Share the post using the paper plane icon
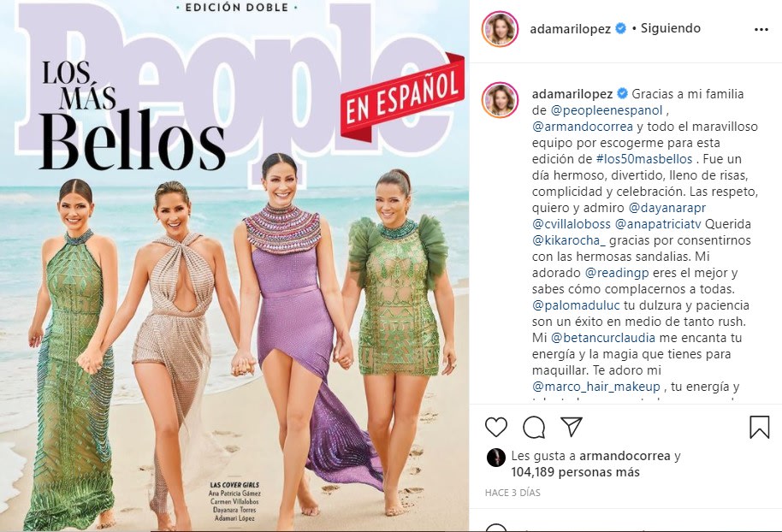The height and width of the screenshot is (532, 782). (572, 427)
